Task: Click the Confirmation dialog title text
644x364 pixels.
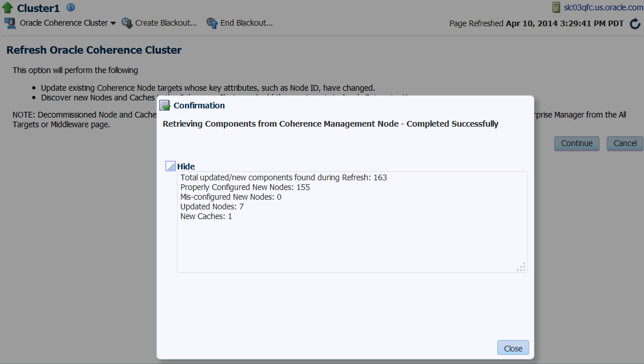Action: [x=199, y=106]
